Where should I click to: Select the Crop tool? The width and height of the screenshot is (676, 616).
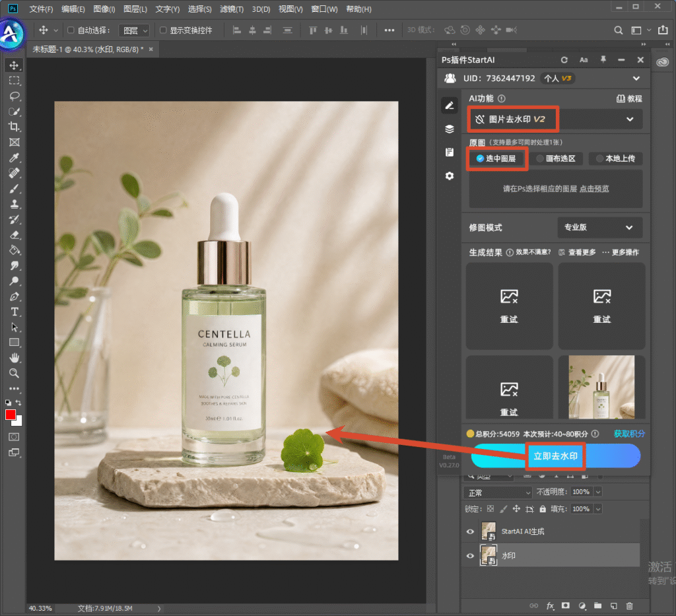[15, 127]
